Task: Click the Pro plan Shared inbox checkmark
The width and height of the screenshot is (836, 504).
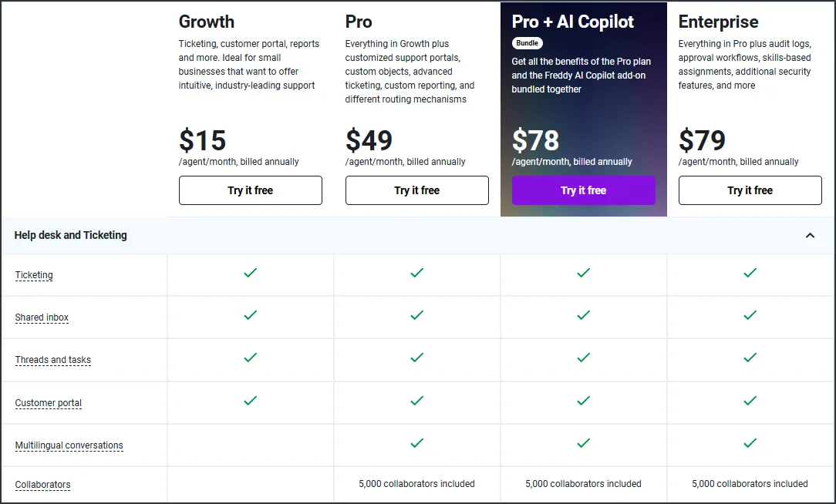Action: pos(416,315)
